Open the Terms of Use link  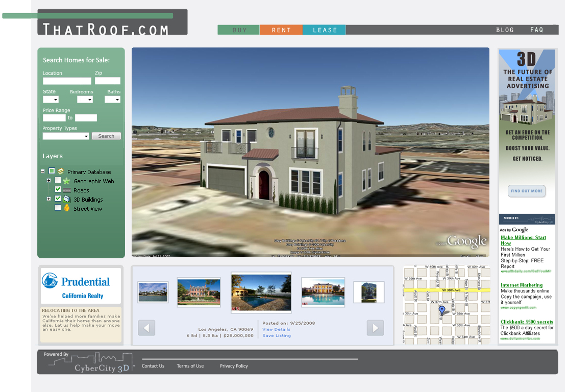click(x=190, y=366)
